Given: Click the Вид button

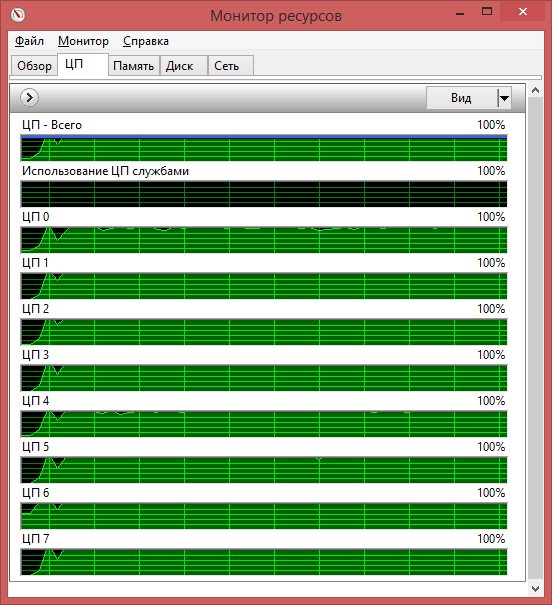Looking at the screenshot, I should (462, 98).
